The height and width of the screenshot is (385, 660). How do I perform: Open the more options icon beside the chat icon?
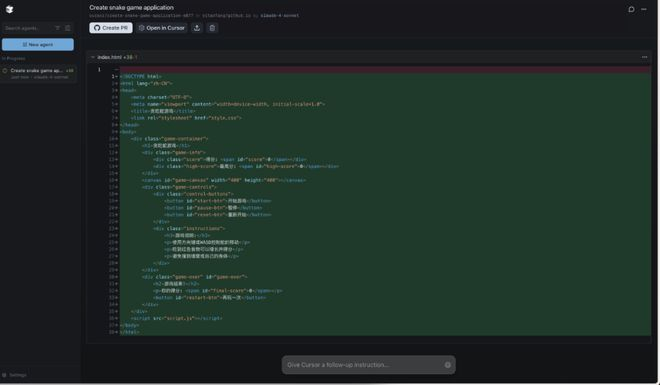[x=644, y=9]
